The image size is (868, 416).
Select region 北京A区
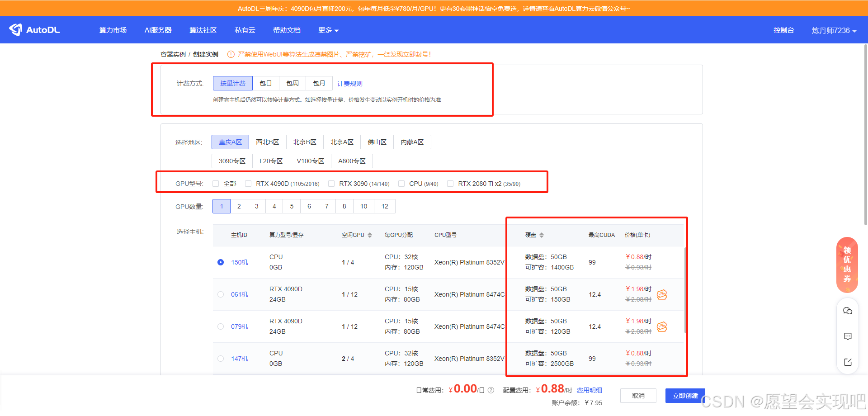tap(342, 142)
